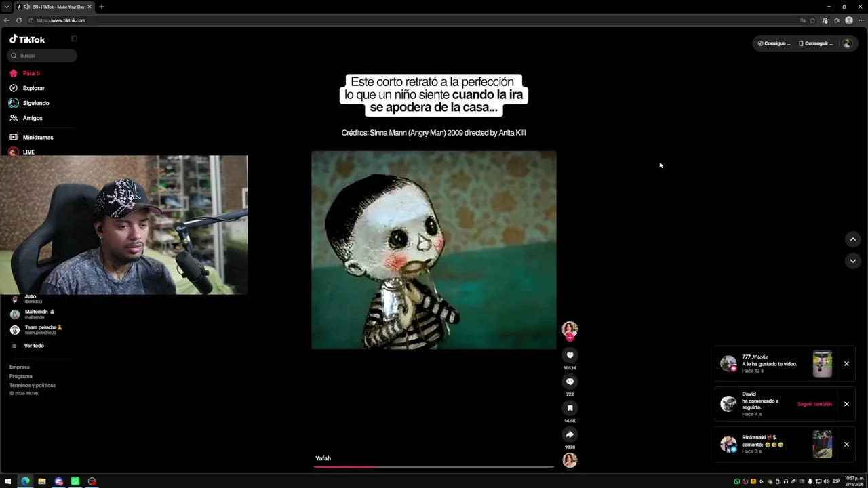Click the taskbar clock
The width and height of the screenshot is (868, 488).
click(x=854, y=481)
